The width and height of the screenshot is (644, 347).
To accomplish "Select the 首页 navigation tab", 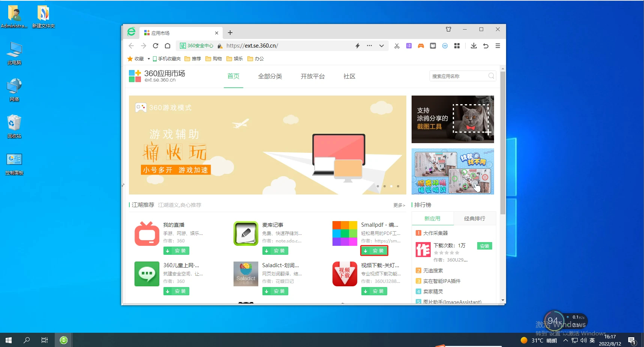I will pos(234,76).
